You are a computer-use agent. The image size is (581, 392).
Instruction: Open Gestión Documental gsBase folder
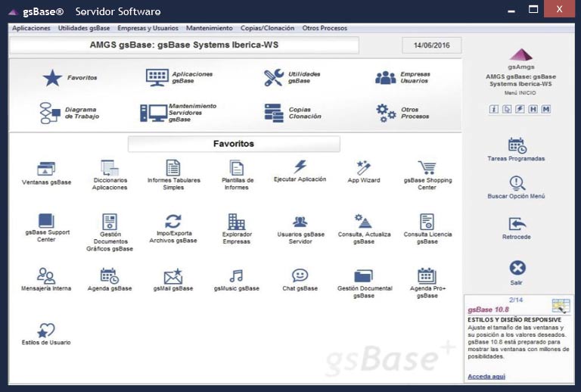click(x=363, y=276)
